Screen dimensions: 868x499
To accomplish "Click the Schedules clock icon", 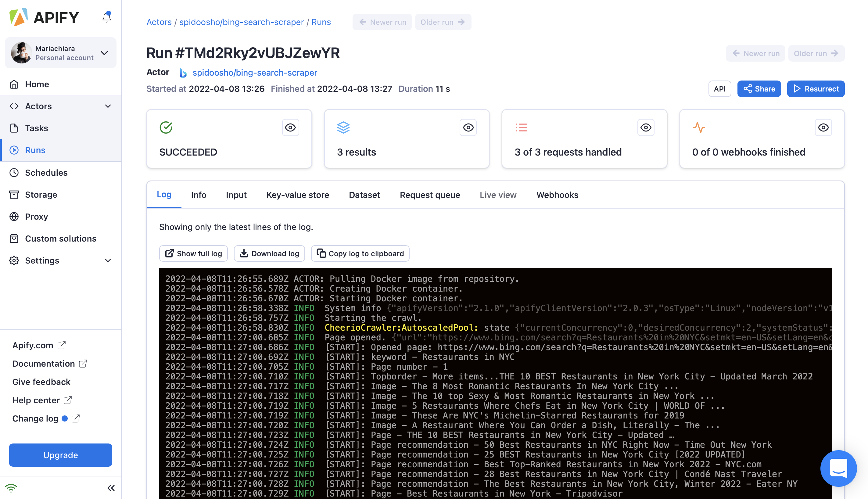I will 14,173.
